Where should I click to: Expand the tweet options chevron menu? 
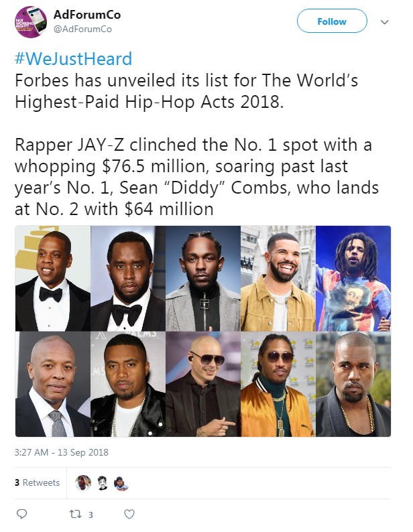coord(384,22)
